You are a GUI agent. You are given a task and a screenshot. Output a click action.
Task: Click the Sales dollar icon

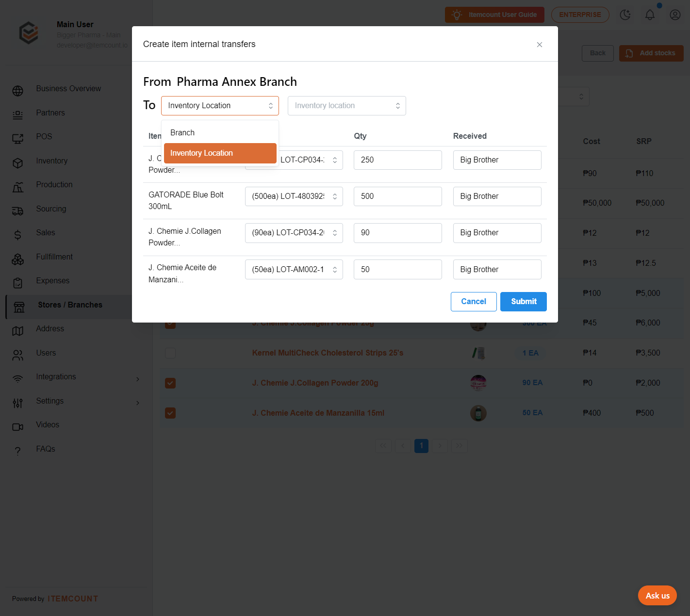coord(18,235)
